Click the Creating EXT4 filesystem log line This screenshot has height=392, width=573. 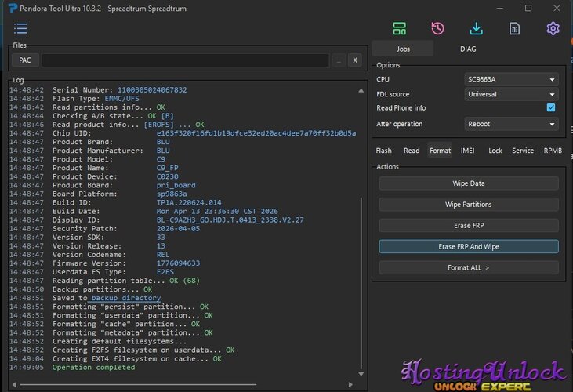point(136,359)
